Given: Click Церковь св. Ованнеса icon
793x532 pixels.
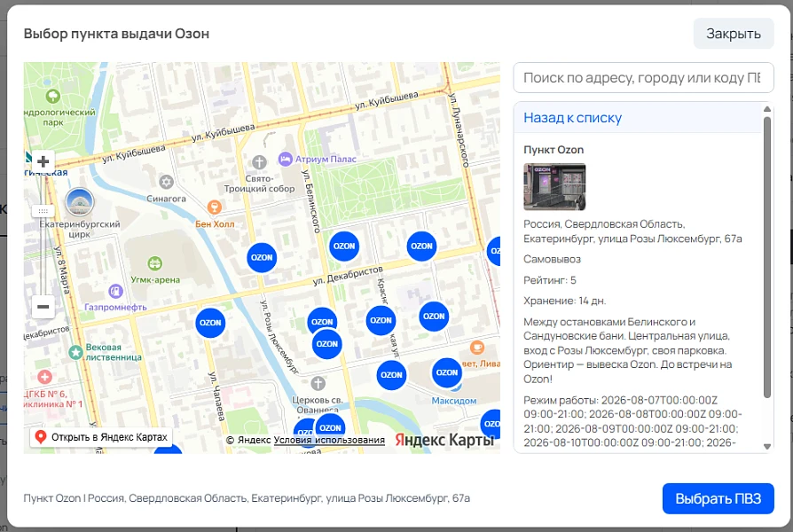Looking at the screenshot, I should pos(318,384).
